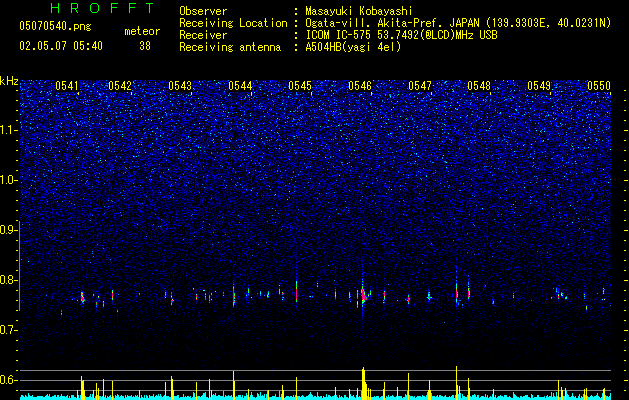Image resolution: width=629 pixels, height=400 pixels.
Task: Click the date stamp 02.05.07 05:40
Action: [x=61, y=46]
